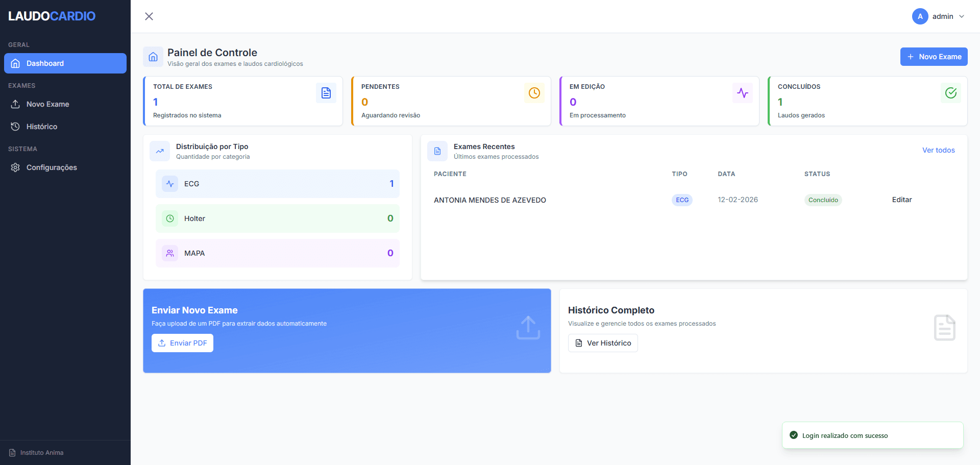The width and height of the screenshot is (980, 465).
Task: Click the clock icon in Pendentes card
Action: click(x=534, y=93)
